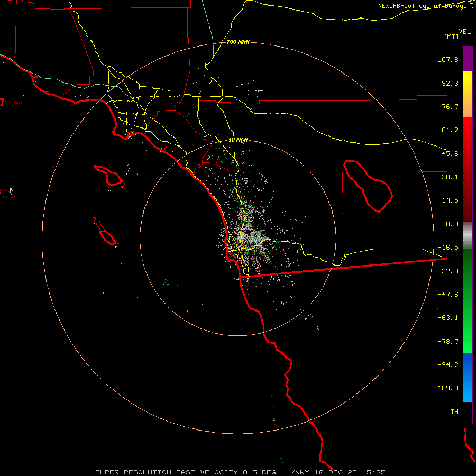Click the blue band of the velocity scale
Viewport: 476px width, 476px height.
pyautogui.click(x=467, y=377)
